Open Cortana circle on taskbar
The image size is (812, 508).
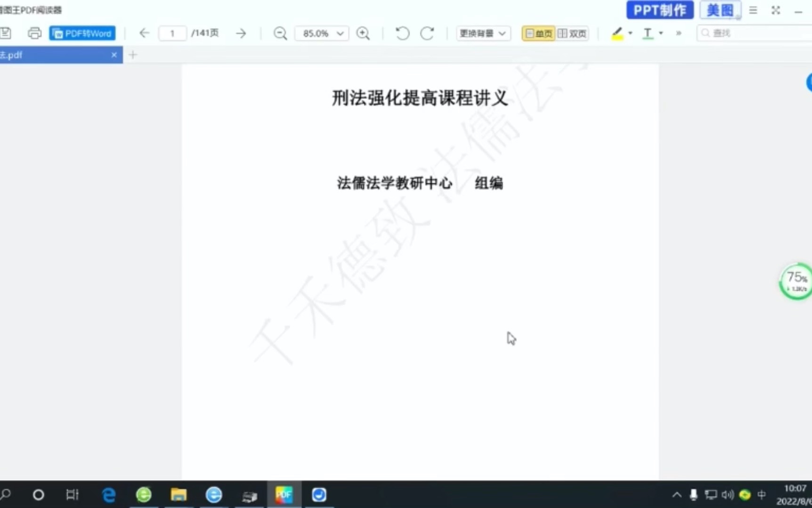[x=38, y=494]
